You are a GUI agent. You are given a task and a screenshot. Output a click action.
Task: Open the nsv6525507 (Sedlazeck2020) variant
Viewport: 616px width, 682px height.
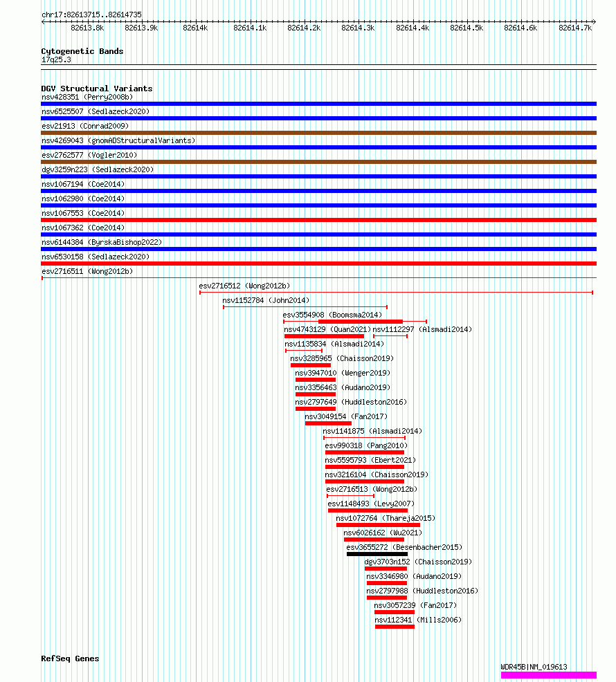pos(96,111)
